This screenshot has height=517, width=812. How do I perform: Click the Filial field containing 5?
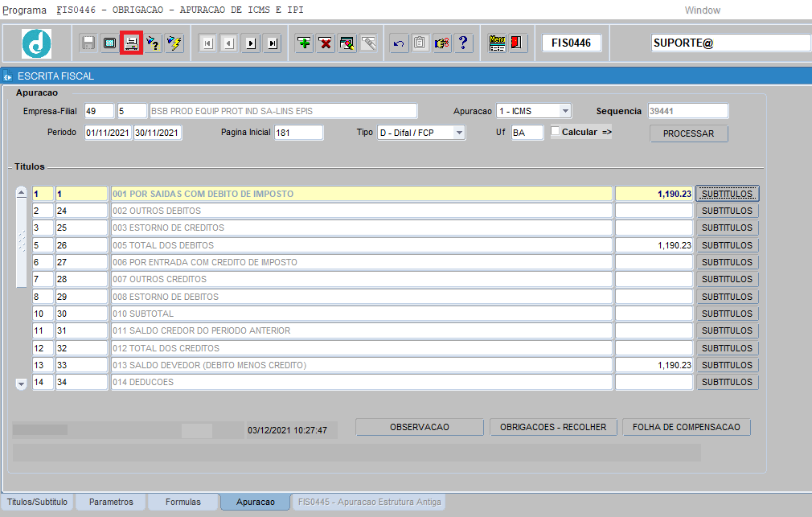pyautogui.click(x=132, y=111)
